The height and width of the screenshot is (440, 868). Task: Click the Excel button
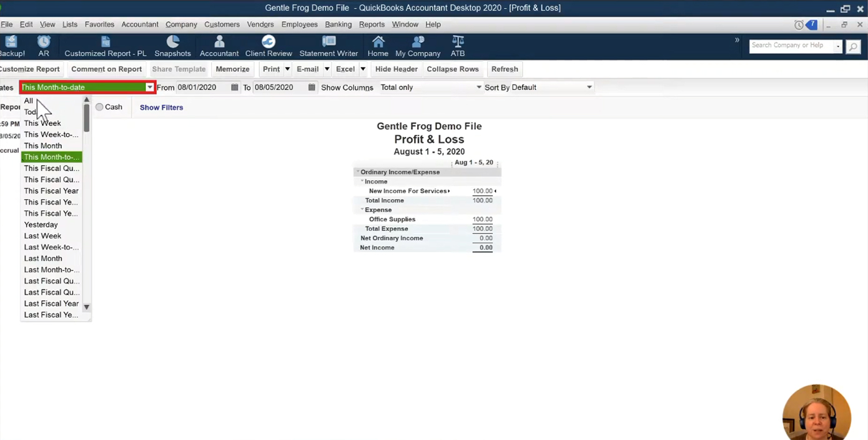click(345, 69)
